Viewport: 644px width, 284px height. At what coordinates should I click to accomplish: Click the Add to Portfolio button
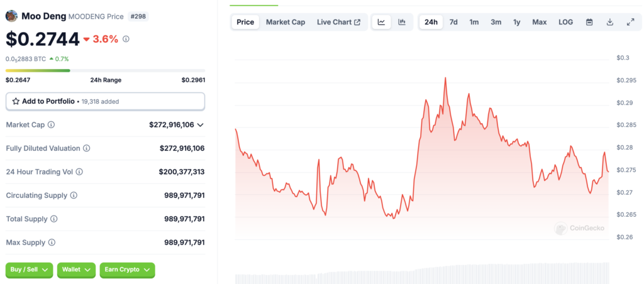(105, 101)
